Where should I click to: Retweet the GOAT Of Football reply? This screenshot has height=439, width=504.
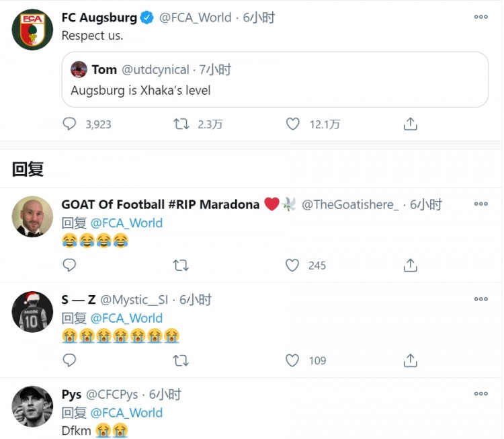click(181, 266)
